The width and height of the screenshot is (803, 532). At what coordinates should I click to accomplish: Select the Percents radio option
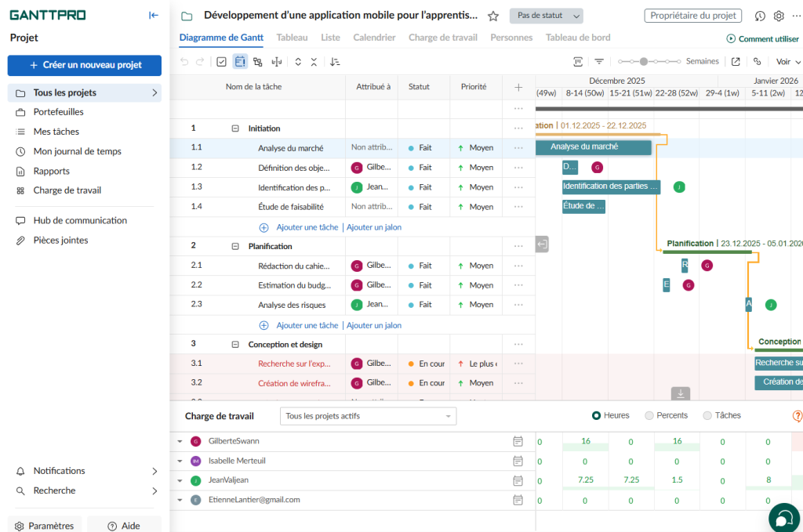tap(649, 415)
